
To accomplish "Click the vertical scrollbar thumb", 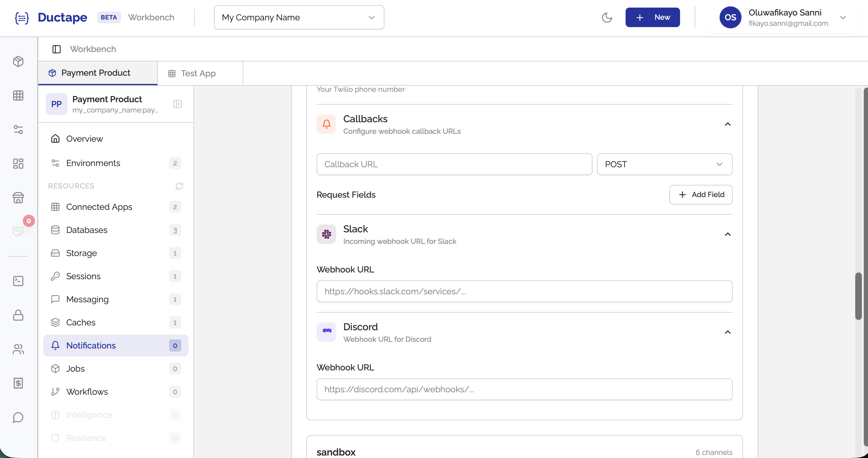I will 858,296.
